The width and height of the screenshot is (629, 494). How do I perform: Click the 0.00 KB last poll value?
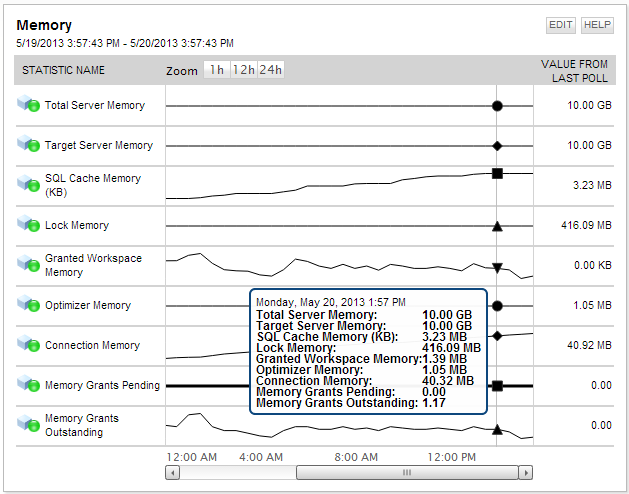592,265
